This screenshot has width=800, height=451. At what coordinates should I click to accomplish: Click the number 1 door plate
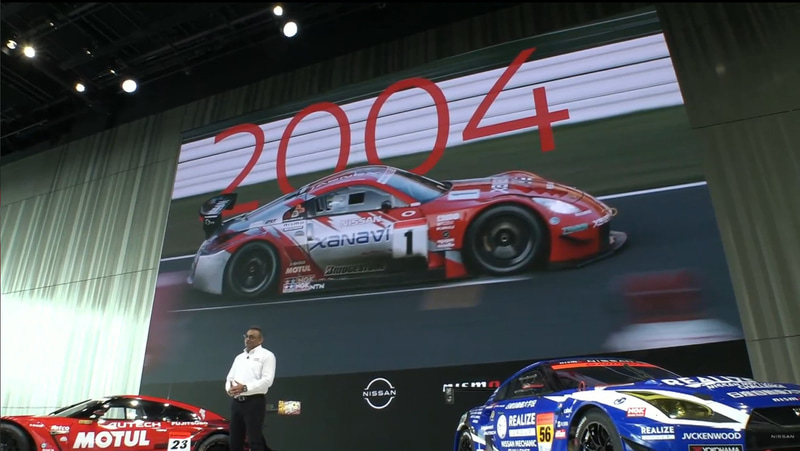[x=409, y=242]
